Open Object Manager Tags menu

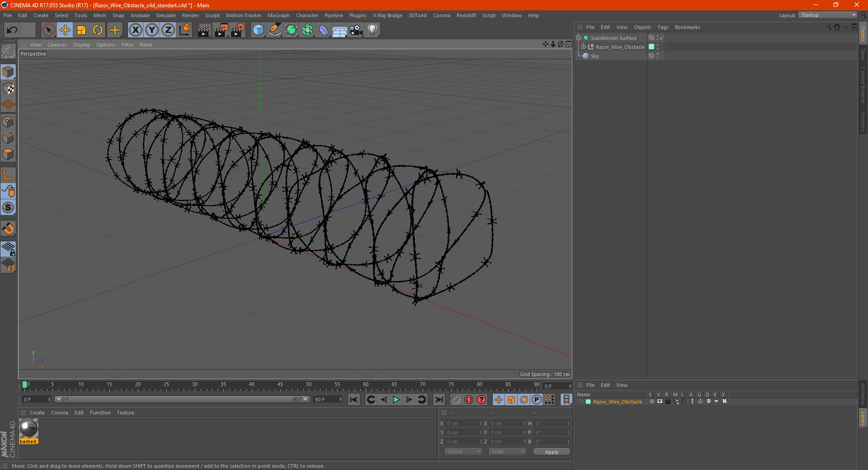[663, 27]
